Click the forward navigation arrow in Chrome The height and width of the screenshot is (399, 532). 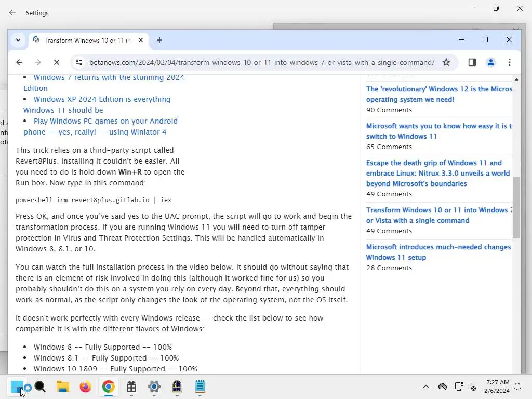coord(37,62)
